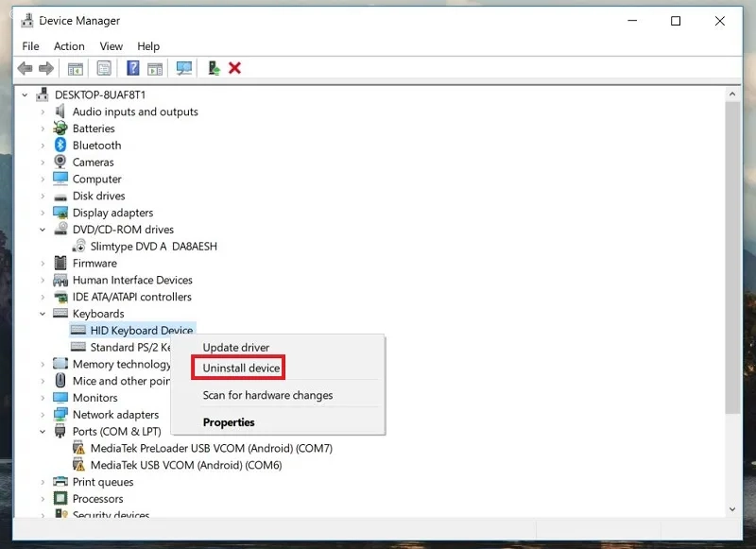Click the Batteries category icon
The height and width of the screenshot is (549, 756).
tap(60, 129)
